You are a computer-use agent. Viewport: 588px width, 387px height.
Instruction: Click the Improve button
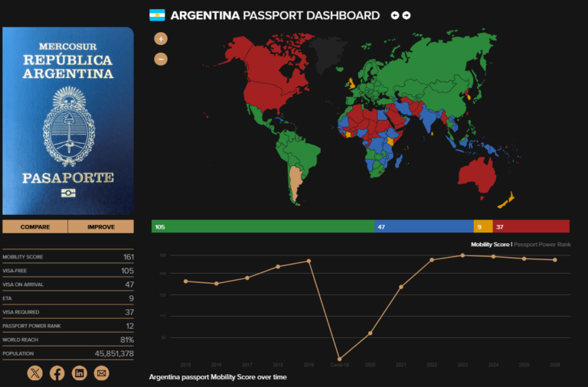click(x=101, y=226)
